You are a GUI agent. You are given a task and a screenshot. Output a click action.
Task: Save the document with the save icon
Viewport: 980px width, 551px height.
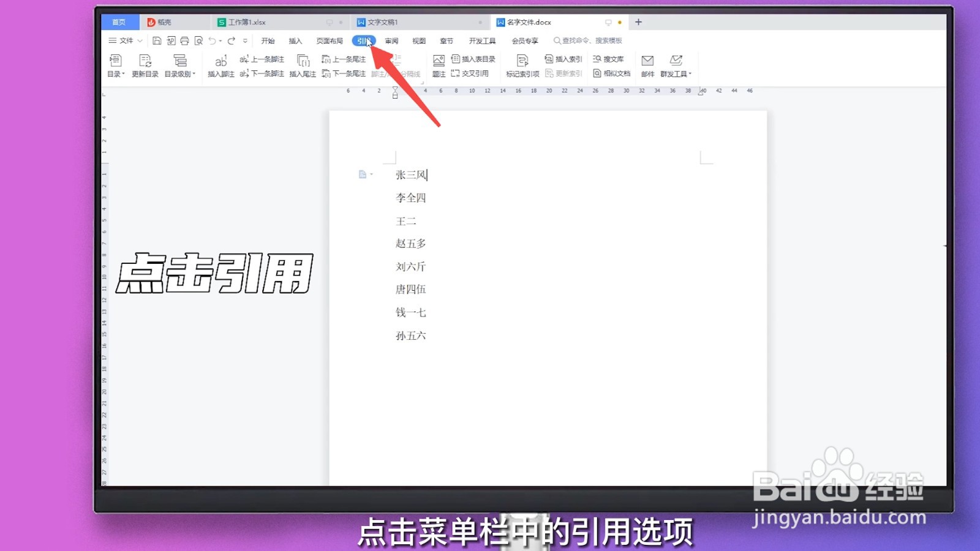click(x=156, y=40)
